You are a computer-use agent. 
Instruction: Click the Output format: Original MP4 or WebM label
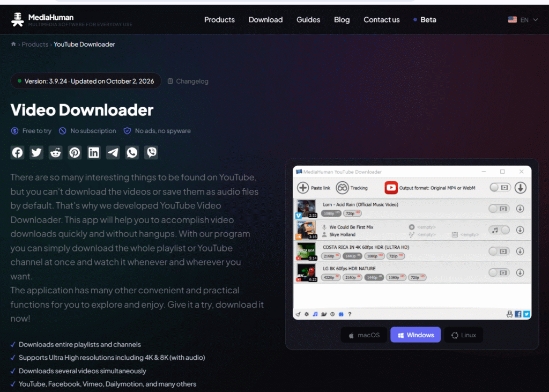(437, 188)
